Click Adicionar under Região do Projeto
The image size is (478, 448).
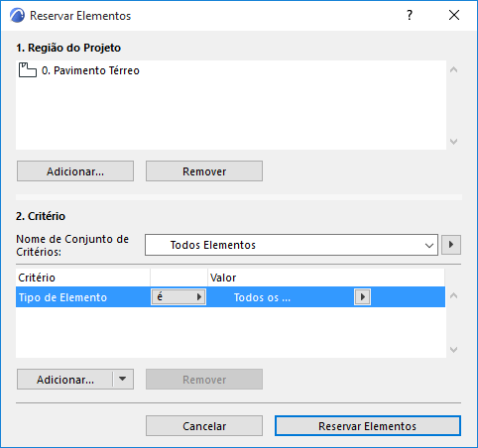coord(75,171)
